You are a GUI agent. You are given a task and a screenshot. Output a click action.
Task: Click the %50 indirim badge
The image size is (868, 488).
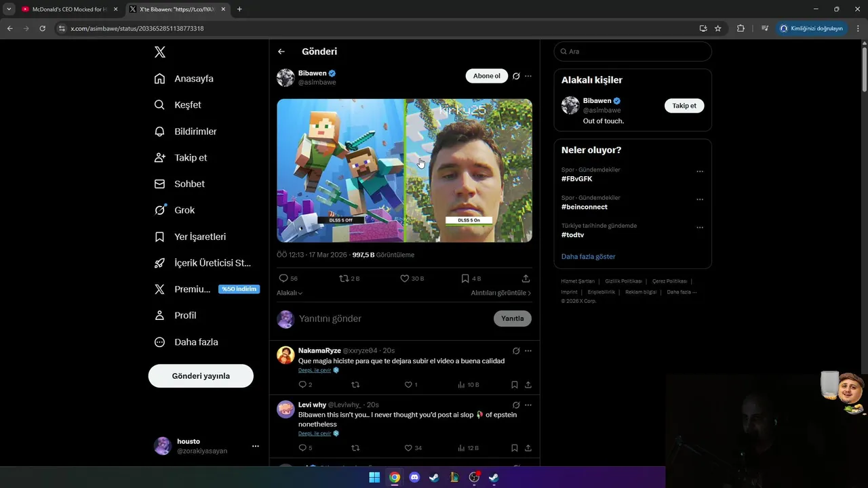tap(239, 289)
